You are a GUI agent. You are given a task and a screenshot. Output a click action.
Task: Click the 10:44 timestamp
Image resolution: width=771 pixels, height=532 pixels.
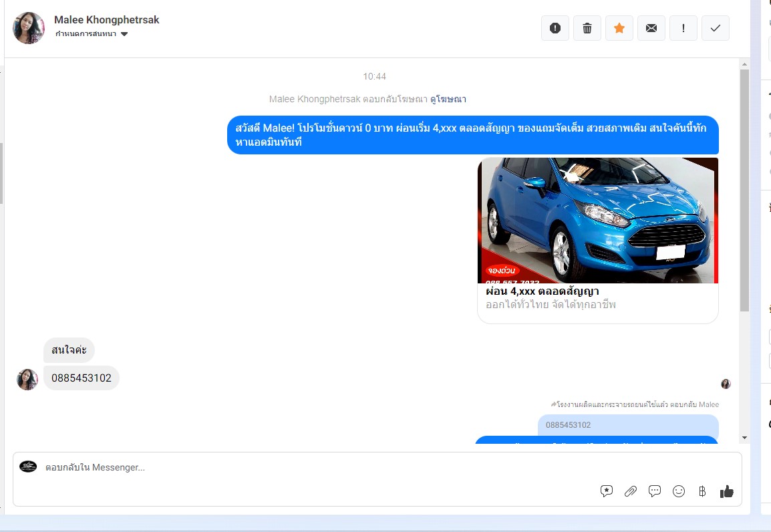coord(374,76)
